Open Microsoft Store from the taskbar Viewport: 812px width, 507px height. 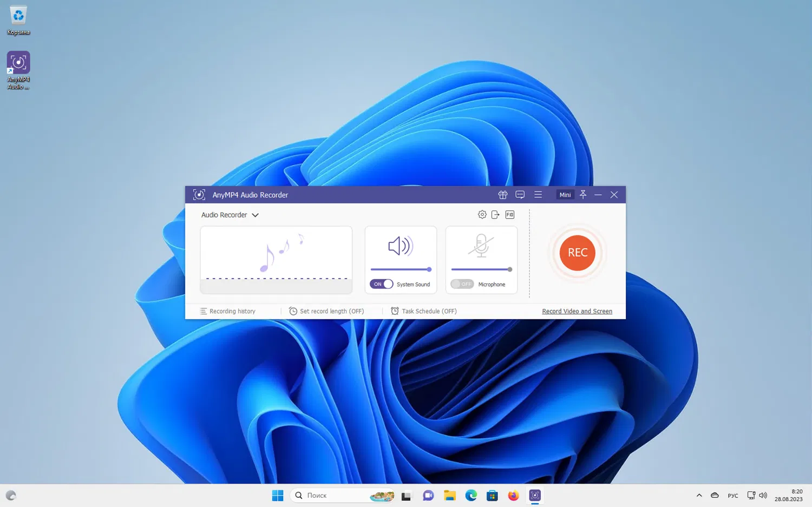tap(492, 496)
